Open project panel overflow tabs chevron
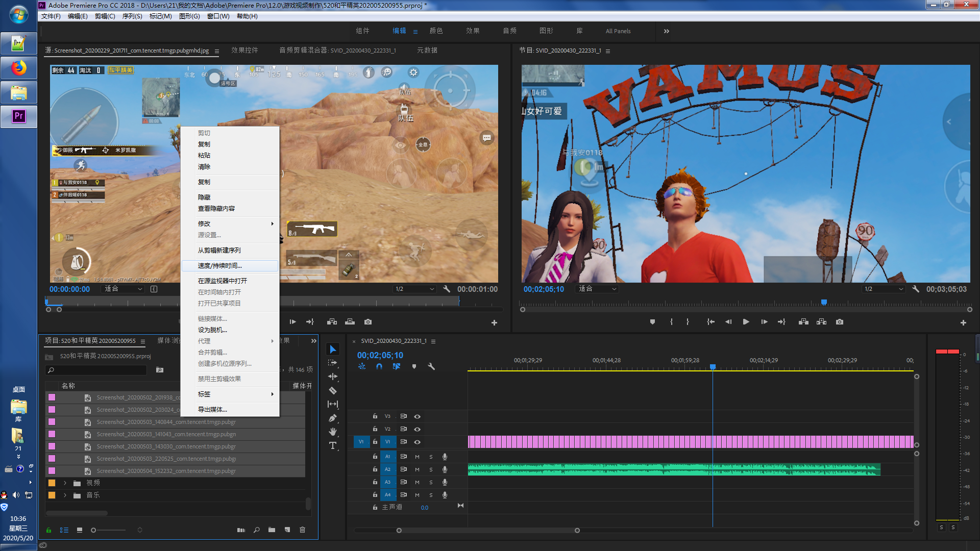Viewport: 980px width, 551px height. (x=313, y=341)
